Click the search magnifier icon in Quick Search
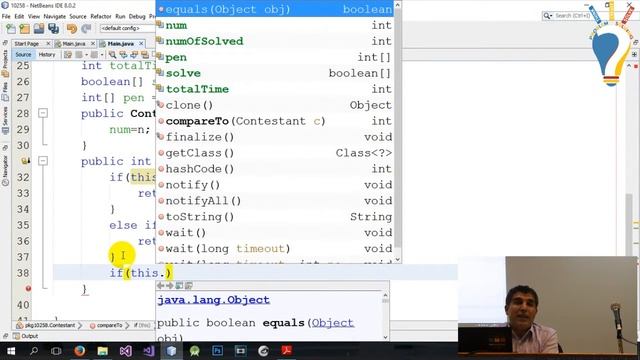Viewport: 640px width, 360px height. (547, 16)
